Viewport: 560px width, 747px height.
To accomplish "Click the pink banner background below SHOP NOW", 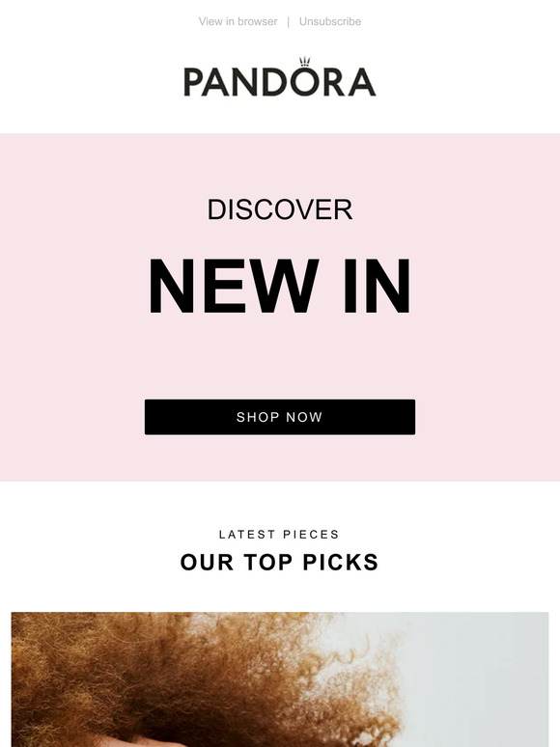I will click(280, 457).
